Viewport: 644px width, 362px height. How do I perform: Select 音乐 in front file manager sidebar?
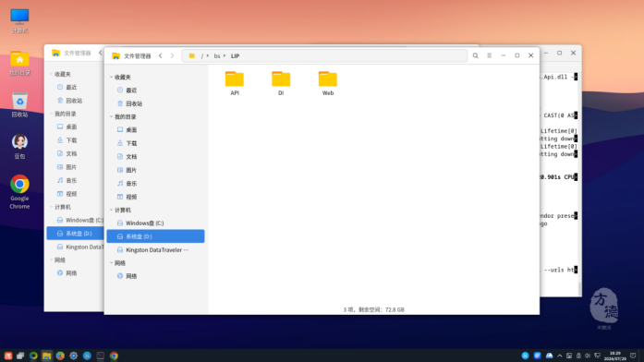click(155, 184)
